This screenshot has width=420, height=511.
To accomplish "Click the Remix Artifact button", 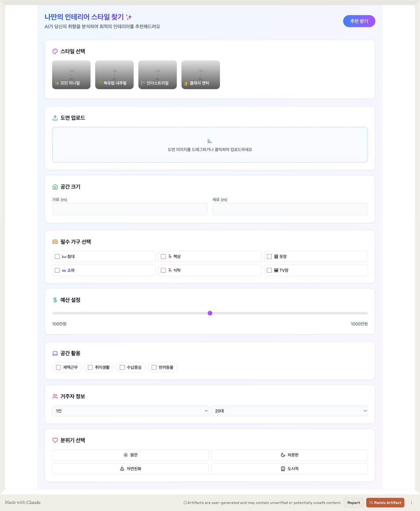I will tap(385, 502).
